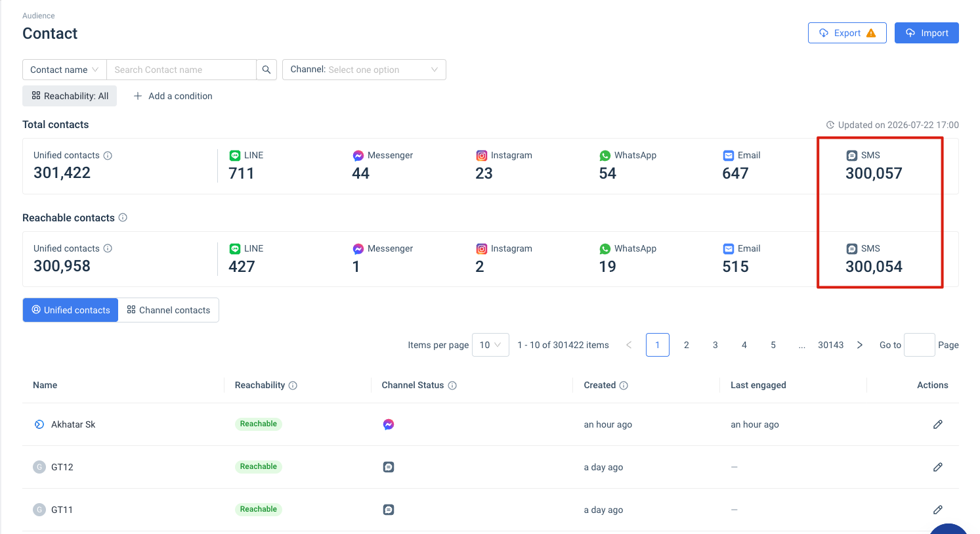This screenshot has width=980, height=534.
Task: Click contact name GT11
Action: click(62, 510)
